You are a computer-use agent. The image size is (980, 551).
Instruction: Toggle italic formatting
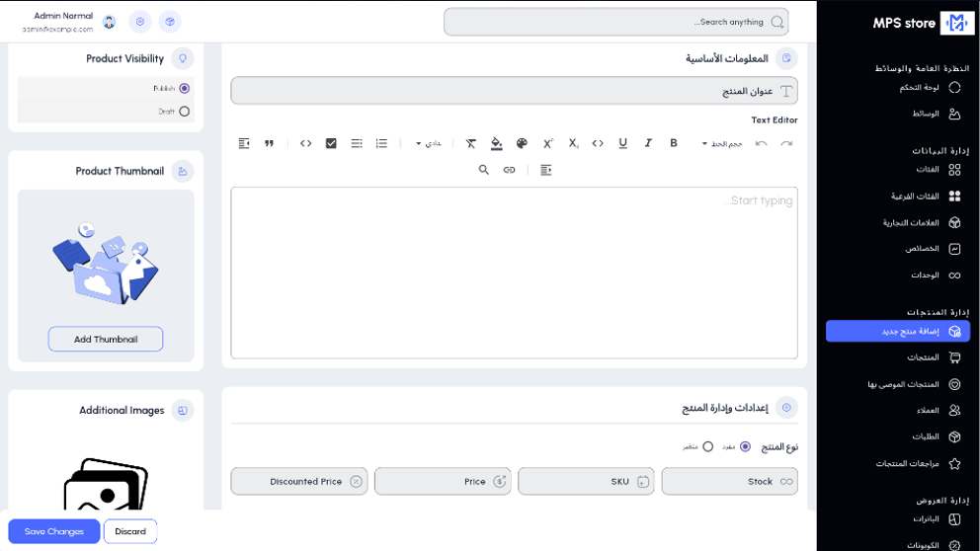(x=648, y=143)
